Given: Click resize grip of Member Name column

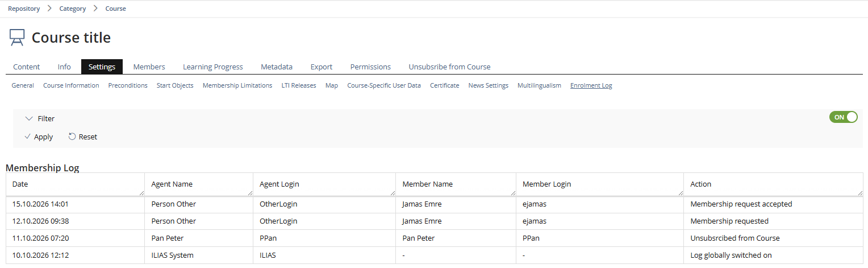Looking at the screenshot, I should (x=513, y=193).
